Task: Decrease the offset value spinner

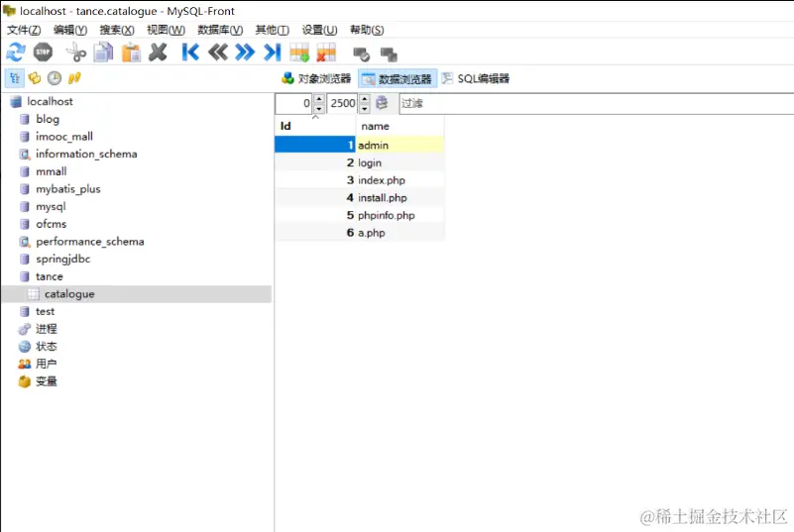Action: (x=319, y=108)
